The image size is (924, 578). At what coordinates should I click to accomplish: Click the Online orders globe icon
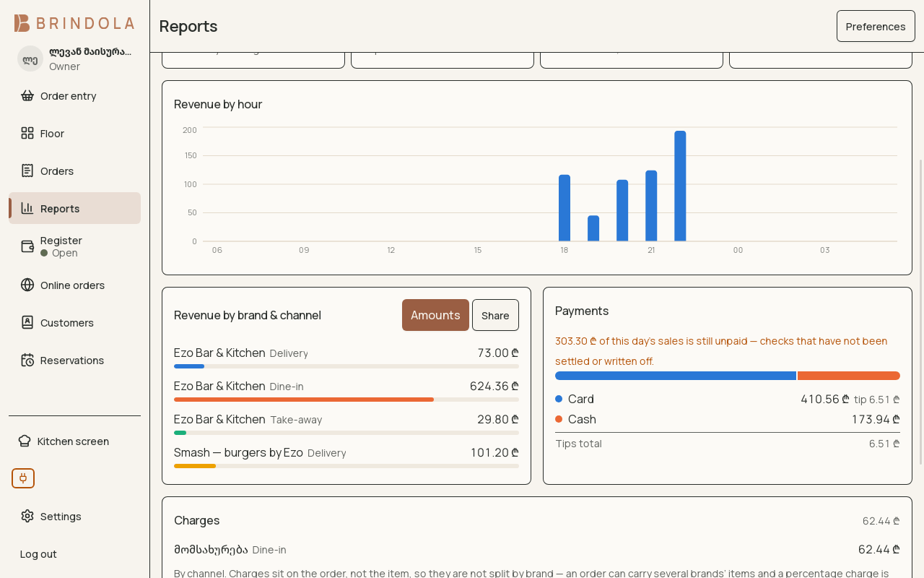click(x=27, y=285)
